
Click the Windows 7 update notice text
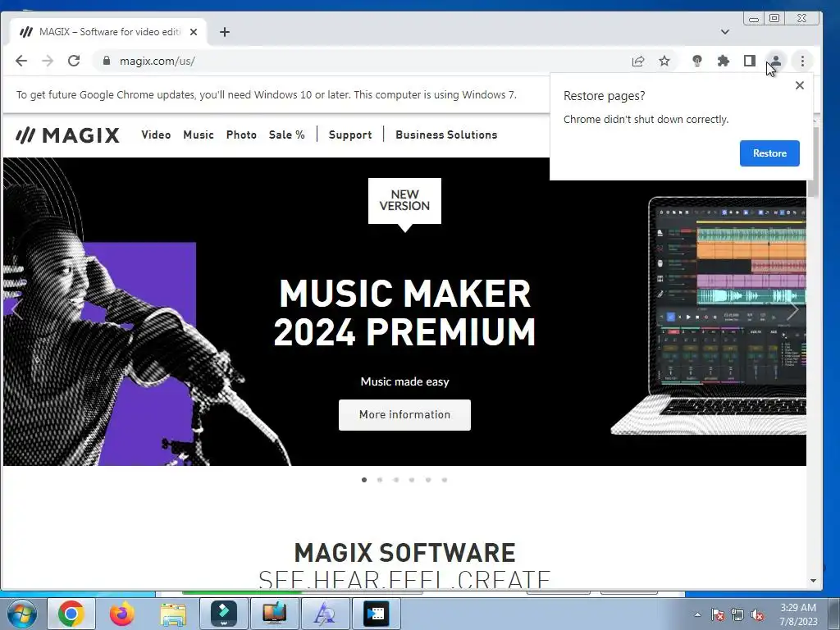click(x=267, y=95)
